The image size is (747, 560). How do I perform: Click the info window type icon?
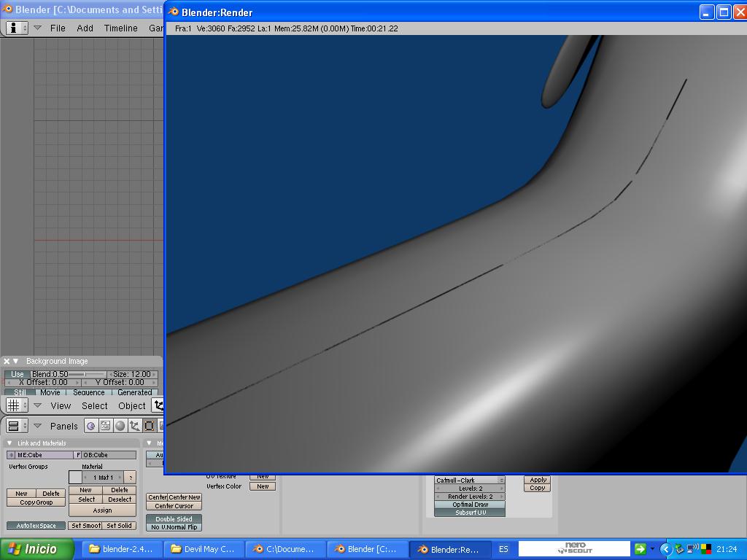[x=13, y=28]
